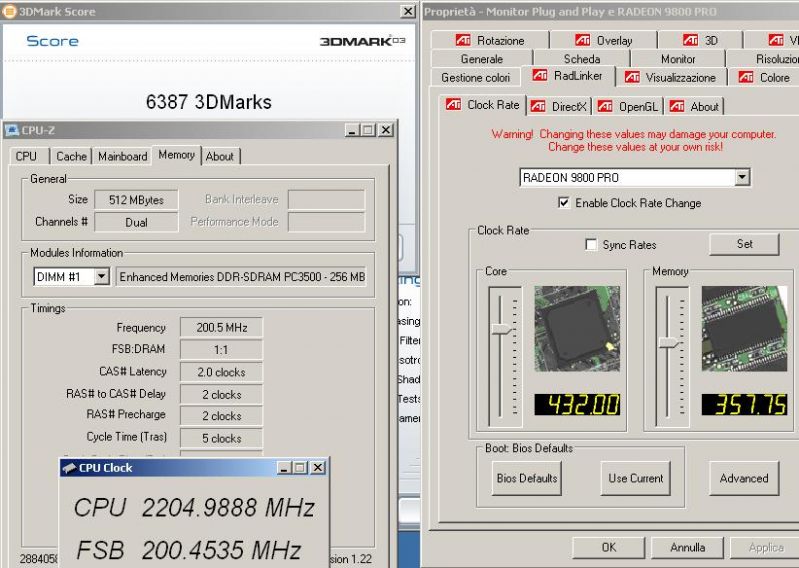Viewport: 799px width, 568px height.
Task: Open the Visualizzazione tab
Action: pos(670,77)
